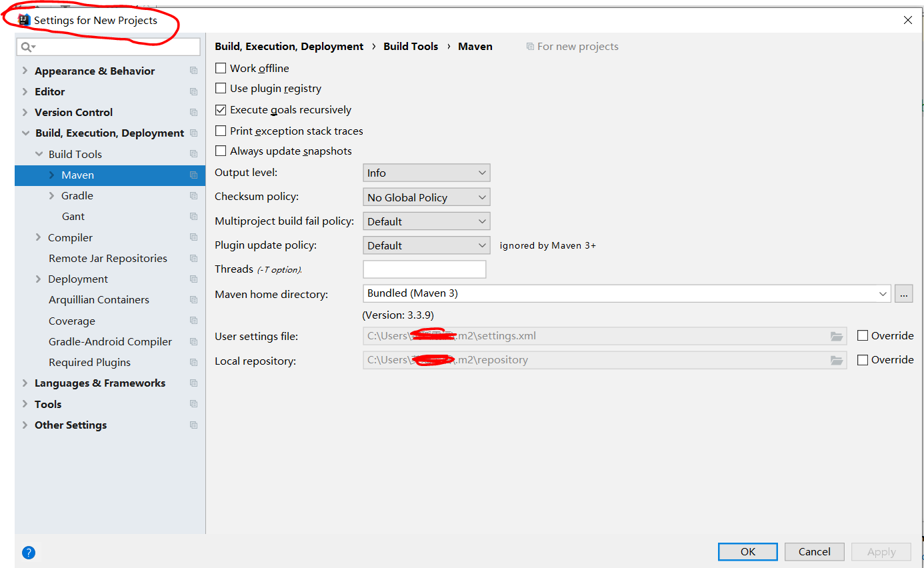Click the project-level icon beside Build, Execution, Deployment
924x568 pixels.
[x=193, y=133]
